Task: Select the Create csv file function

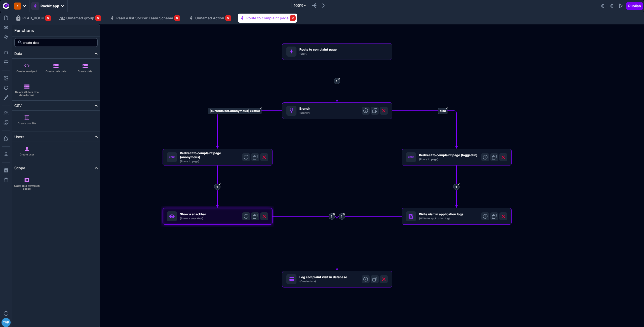Action: coord(27,118)
